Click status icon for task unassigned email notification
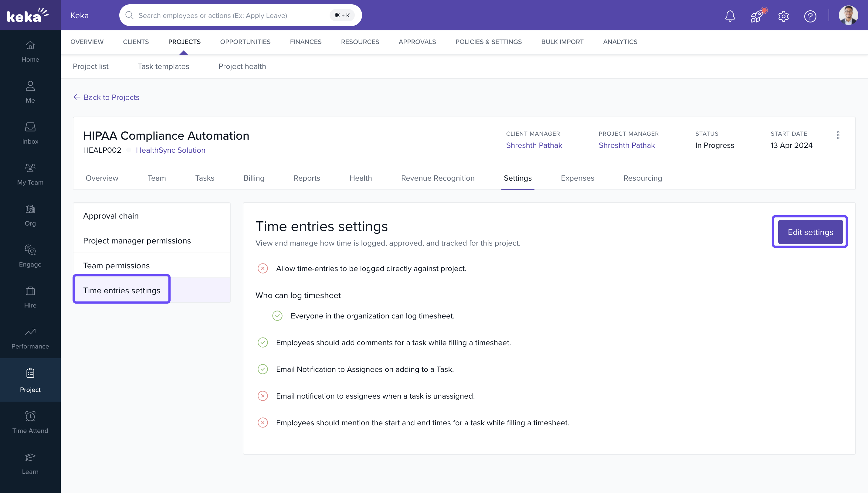The height and width of the screenshot is (493, 868). click(263, 396)
